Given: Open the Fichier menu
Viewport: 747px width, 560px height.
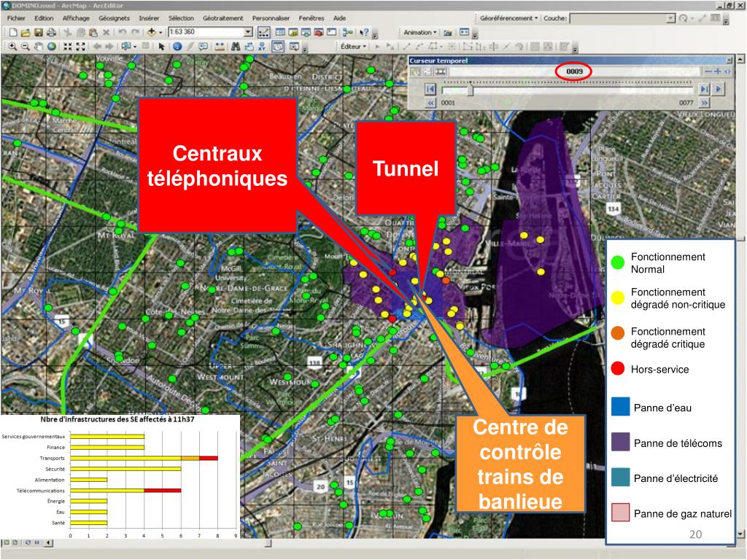Looking at the screenshot, I should point(16,18).
